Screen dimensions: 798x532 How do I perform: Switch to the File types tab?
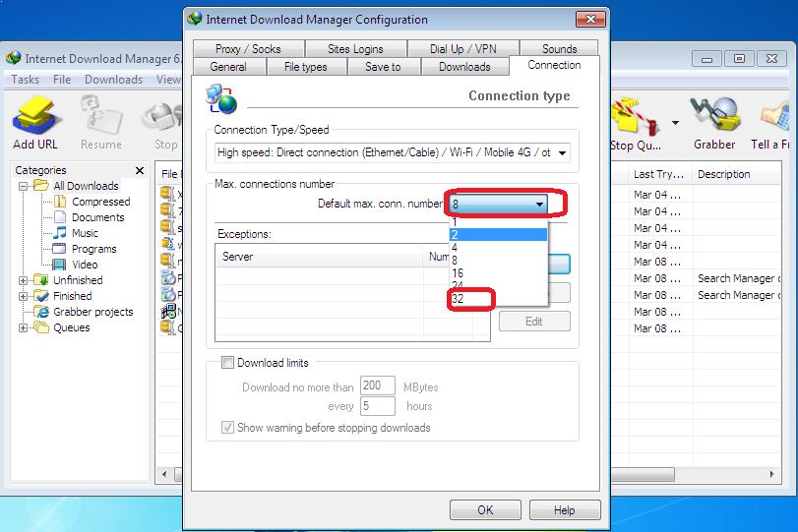[306, 67]
